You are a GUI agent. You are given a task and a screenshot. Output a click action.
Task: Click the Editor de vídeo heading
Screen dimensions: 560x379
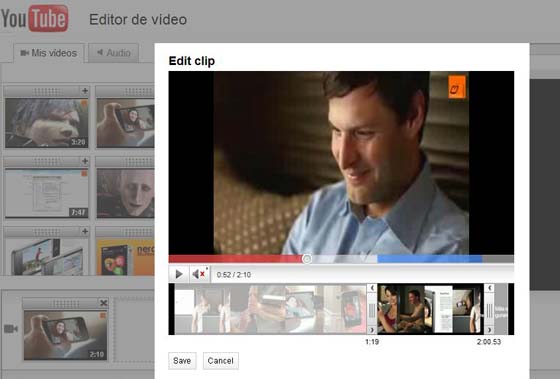click(138, 20)
